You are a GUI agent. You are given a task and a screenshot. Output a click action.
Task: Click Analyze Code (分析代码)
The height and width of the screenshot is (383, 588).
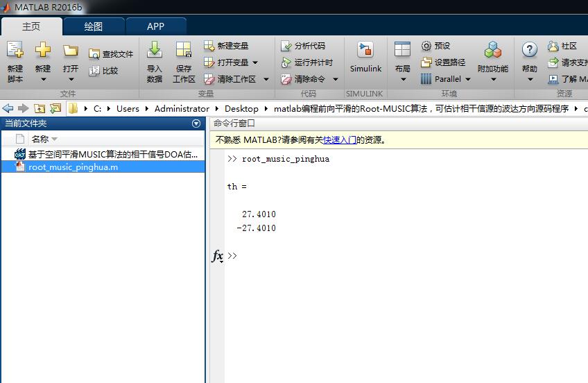tap(303, 46)
